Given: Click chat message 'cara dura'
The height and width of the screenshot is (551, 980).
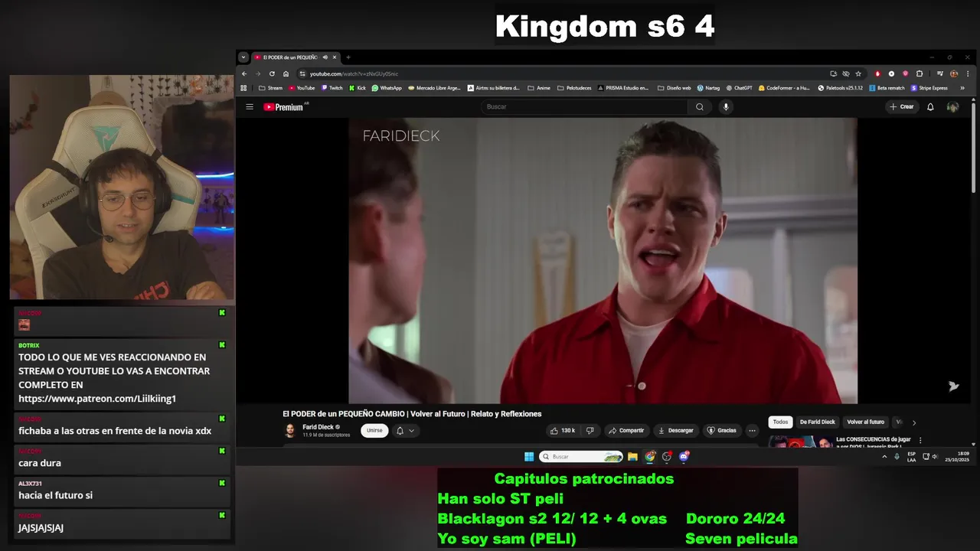Looking at the screenshot, I should tap(40, 463).
